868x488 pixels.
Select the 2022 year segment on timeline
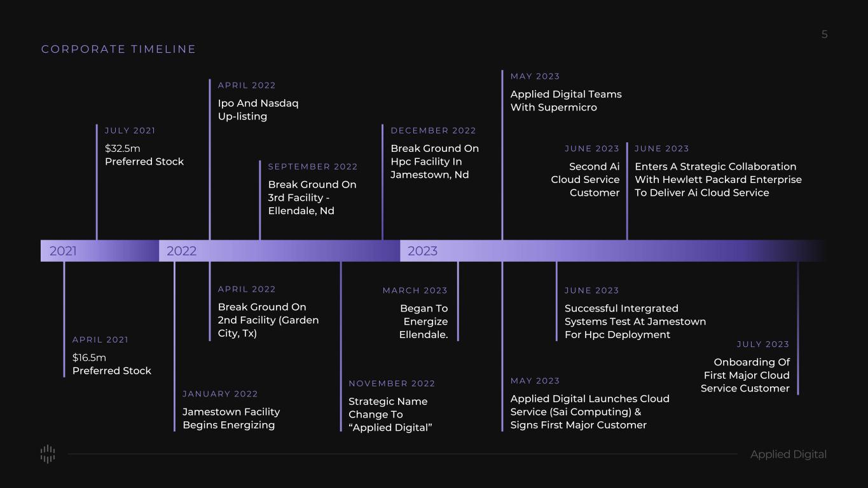tap(280, 251)
